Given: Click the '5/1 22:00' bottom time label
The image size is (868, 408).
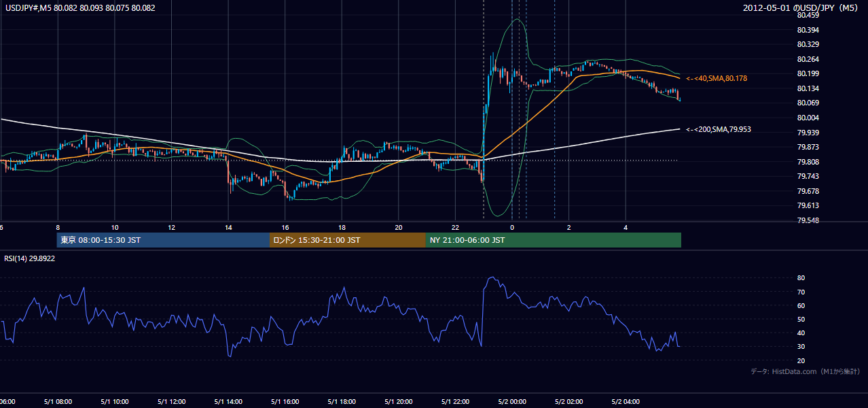Looking at the screenshot, I should click(455, 402).
